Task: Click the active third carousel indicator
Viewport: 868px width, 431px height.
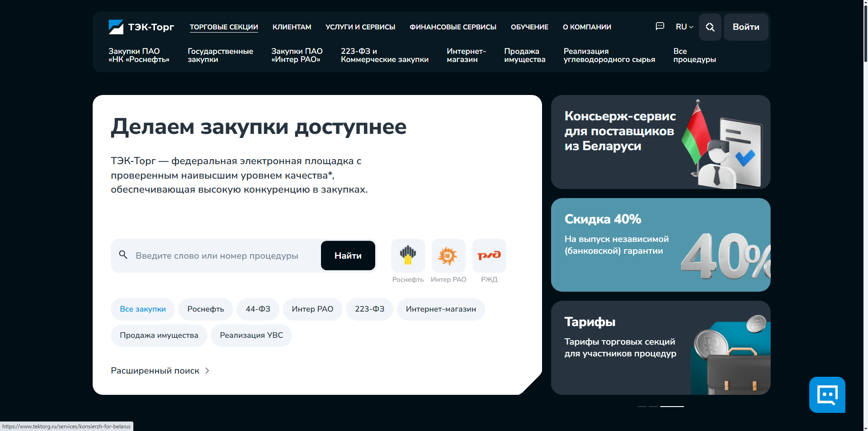Action: (672, 407)
